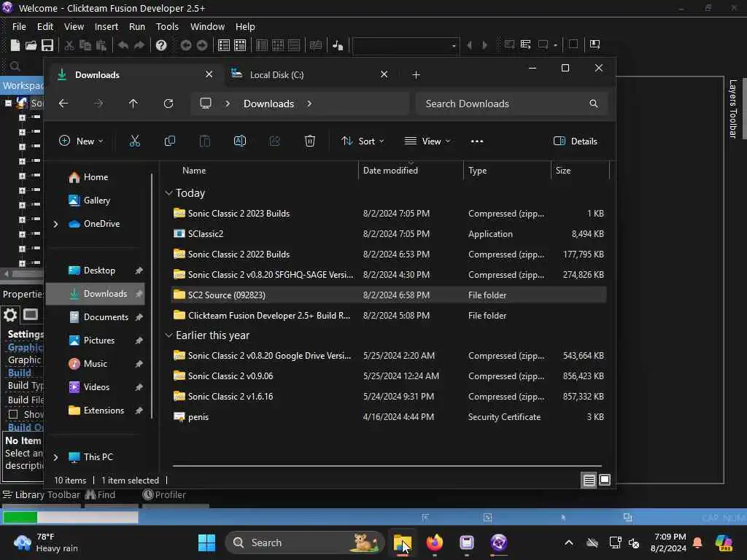Select the SClassic2 application file

389,234
